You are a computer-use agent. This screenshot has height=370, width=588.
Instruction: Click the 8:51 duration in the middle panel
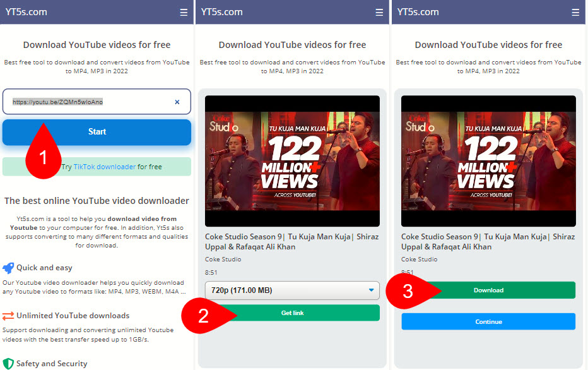pyautogui.click(x=211, y=272)
